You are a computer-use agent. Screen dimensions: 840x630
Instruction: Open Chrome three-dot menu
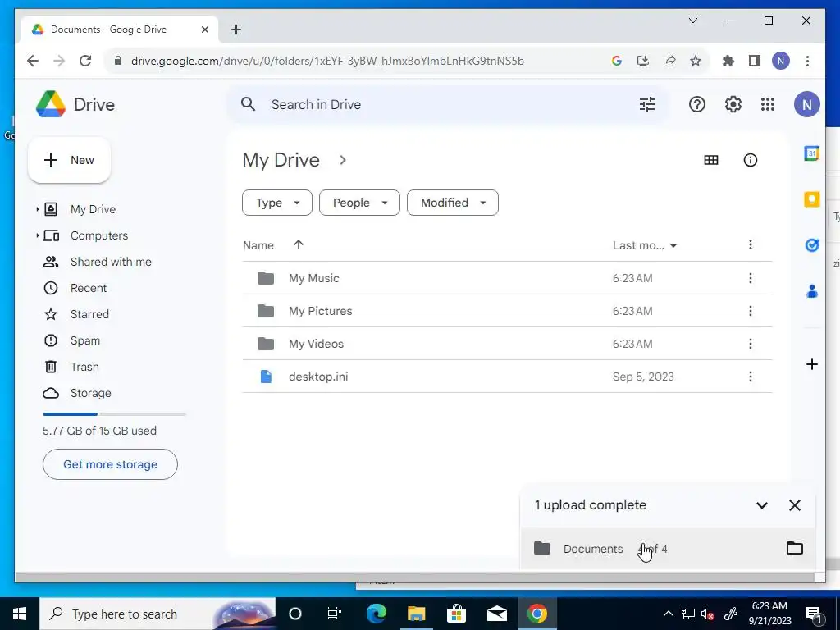[x=807, y=61]
